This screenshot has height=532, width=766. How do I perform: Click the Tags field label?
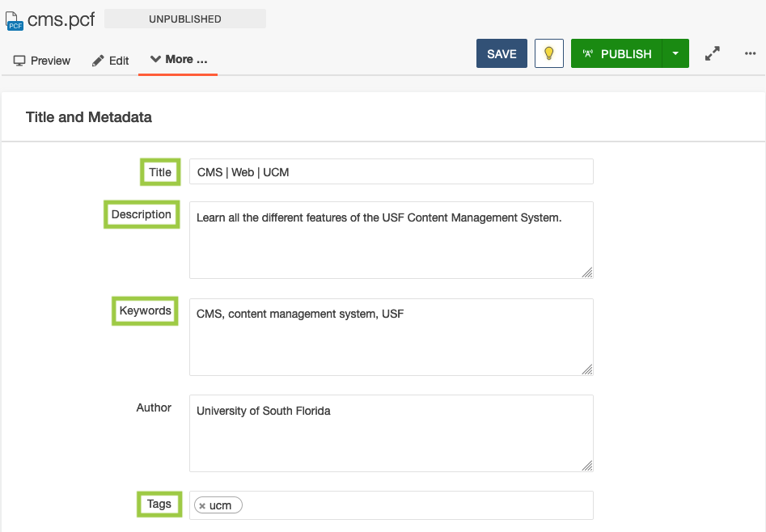(159, 505)
